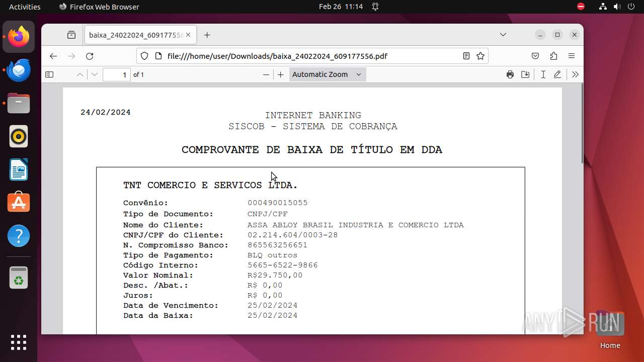This screenshot has height=362, width=644.
Task: Open Firefox application hamburger menu
Action: click(x=572, y=56)
